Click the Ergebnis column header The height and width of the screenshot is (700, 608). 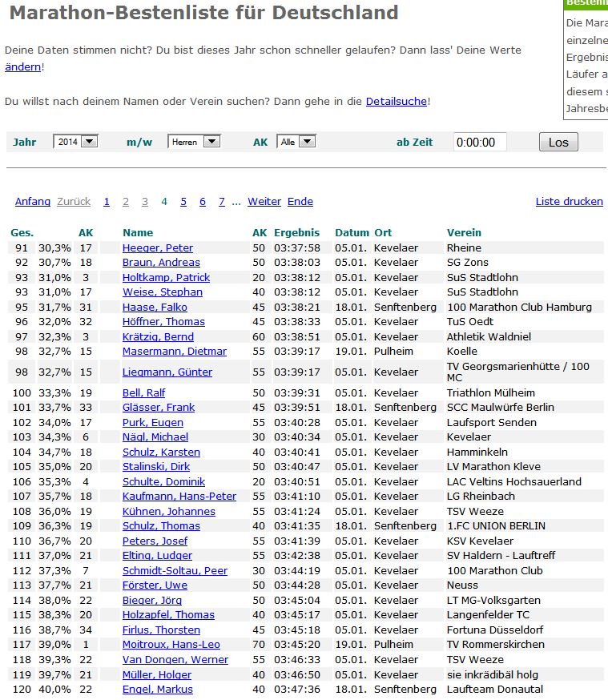[x=297, y=232]
